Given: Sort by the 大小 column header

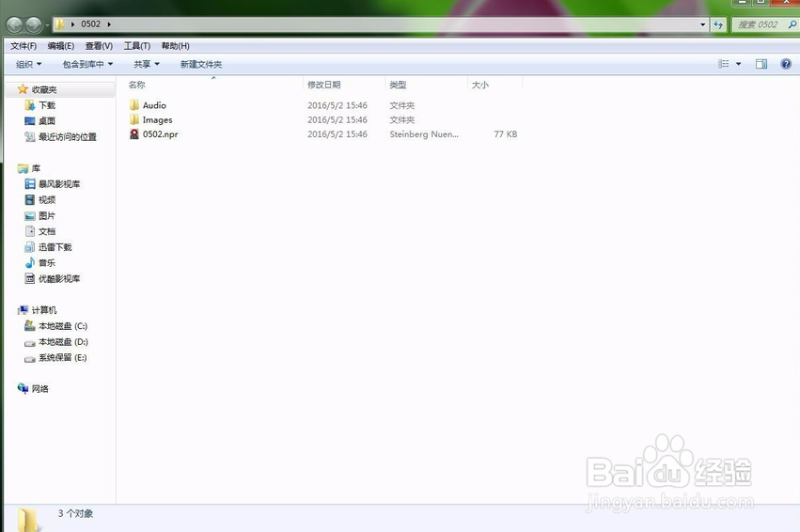Looking at the screenshot, I should 480,85.
